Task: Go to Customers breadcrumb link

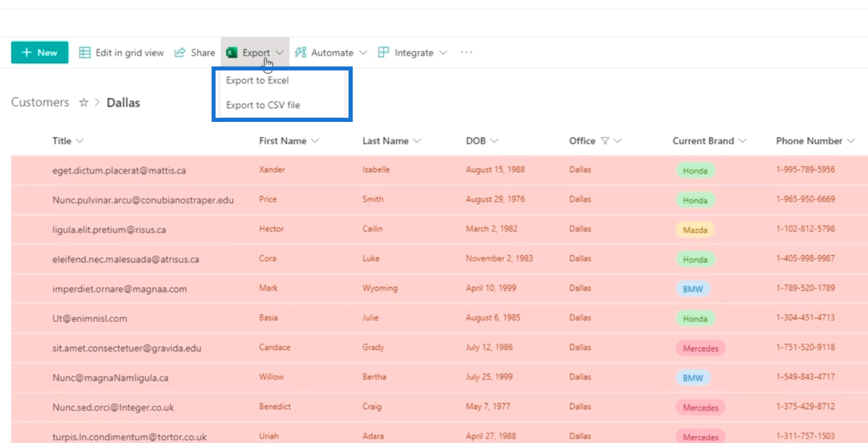Action: click(40, 102)
